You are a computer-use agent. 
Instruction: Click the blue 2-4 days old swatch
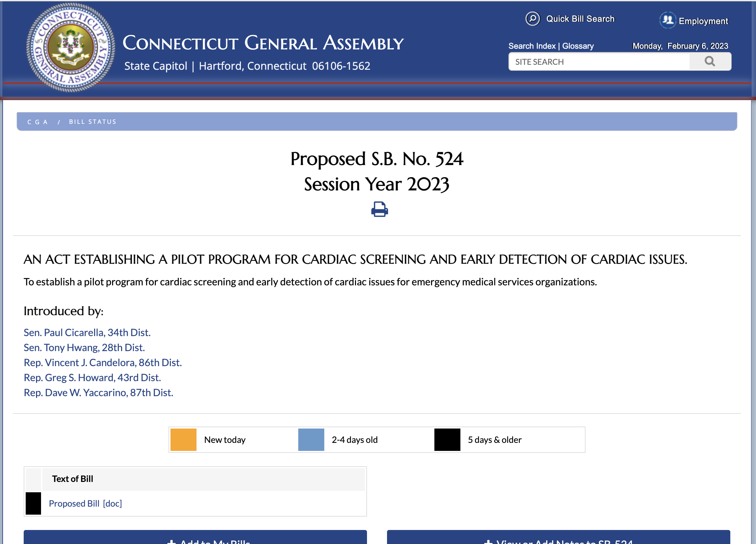click(311, 440)
